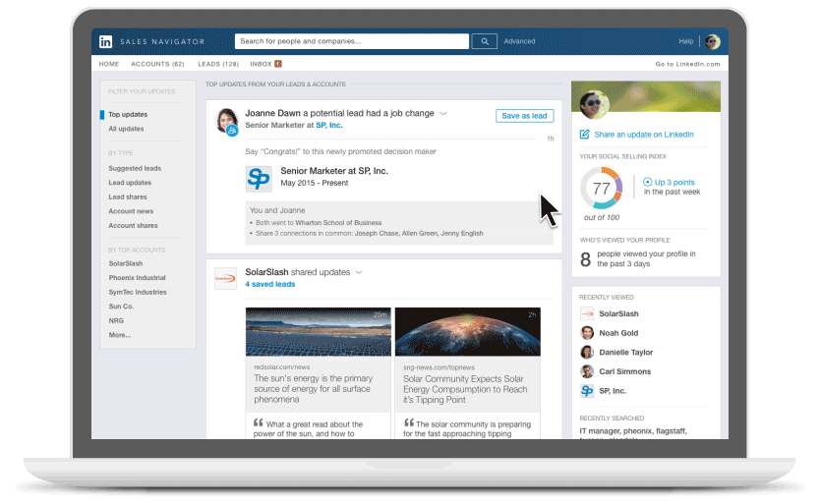This screenshot has height=504, width=820.
Task: Filter by SolarSlash account
Action: 126,263
